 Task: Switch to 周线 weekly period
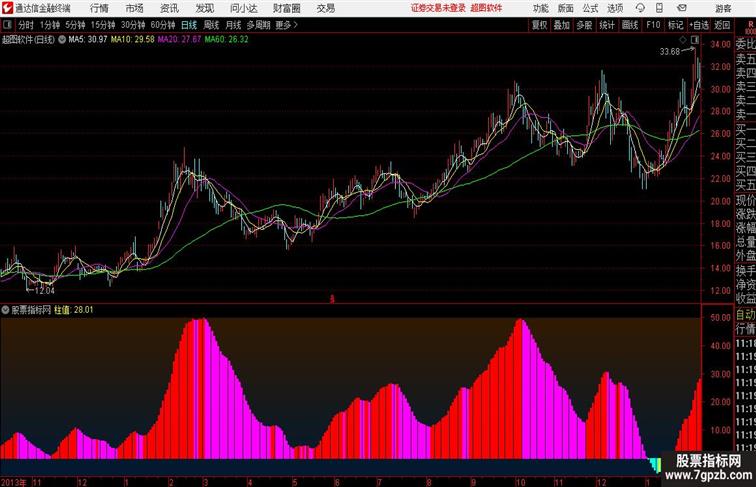click(211, 25)
